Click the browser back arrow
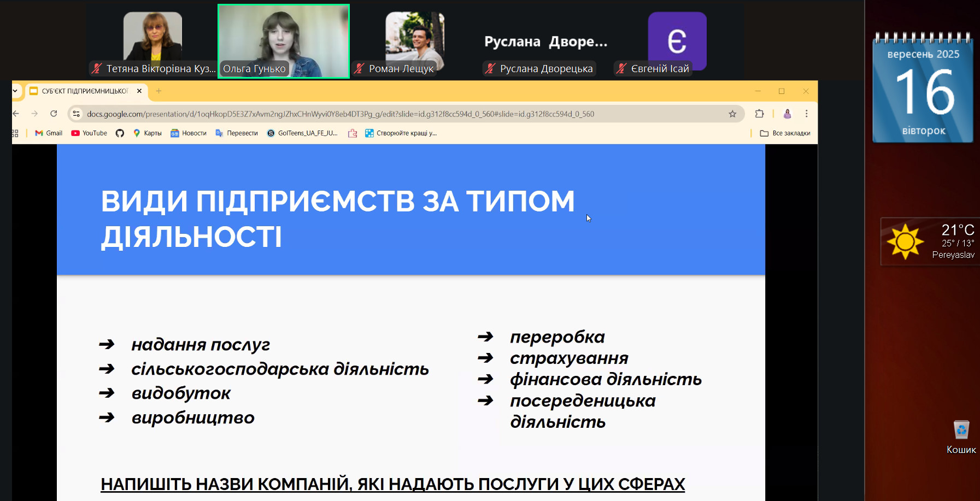The width and height of the screenshot is (980, 501). (16, 114)
